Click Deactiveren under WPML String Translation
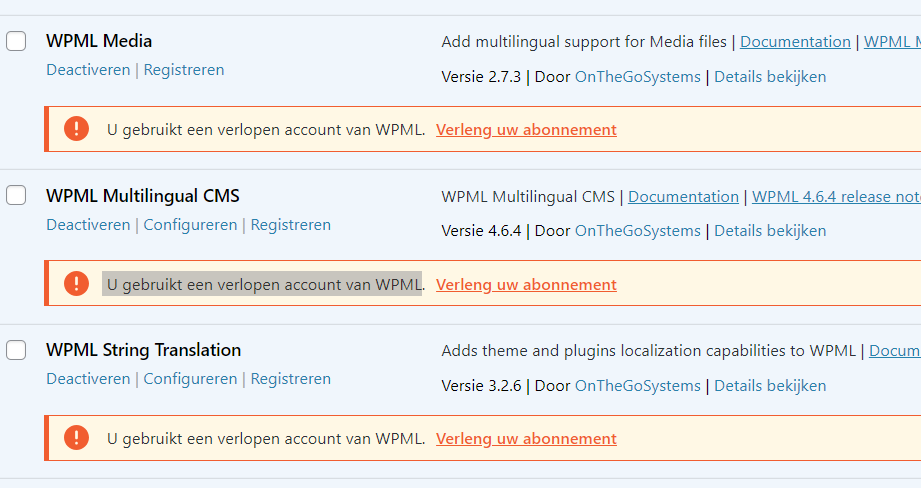The image size is (921, 488). tap(88, 379)
